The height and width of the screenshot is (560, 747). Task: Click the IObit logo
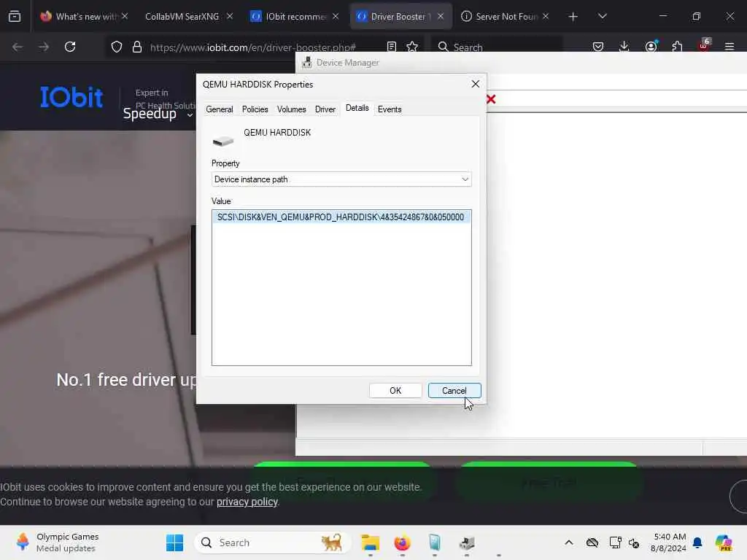click(71, 97)
